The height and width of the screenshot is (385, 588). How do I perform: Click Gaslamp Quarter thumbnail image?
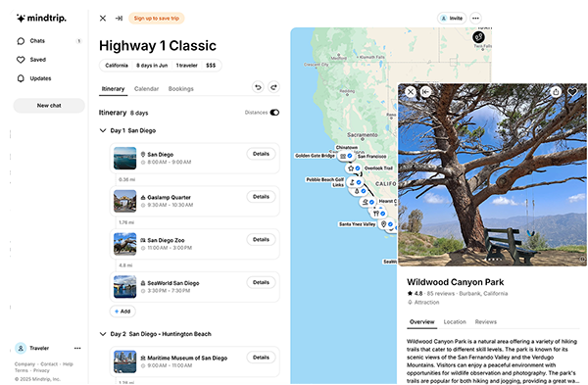124,201
